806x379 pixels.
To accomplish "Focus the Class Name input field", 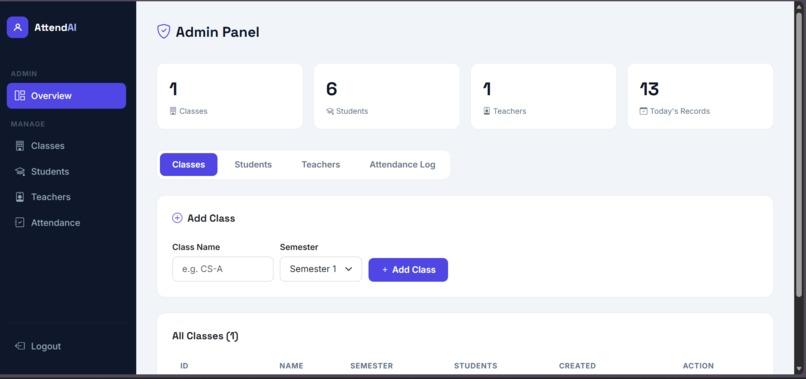I will click(x=223, y=269).
